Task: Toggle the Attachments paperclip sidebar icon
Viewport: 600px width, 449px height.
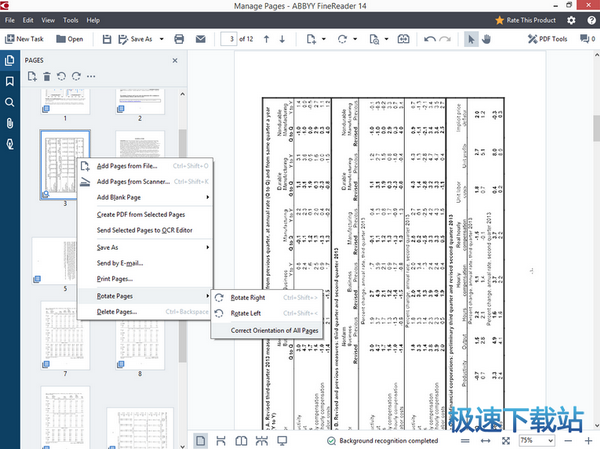Action: tap(10, 123)
